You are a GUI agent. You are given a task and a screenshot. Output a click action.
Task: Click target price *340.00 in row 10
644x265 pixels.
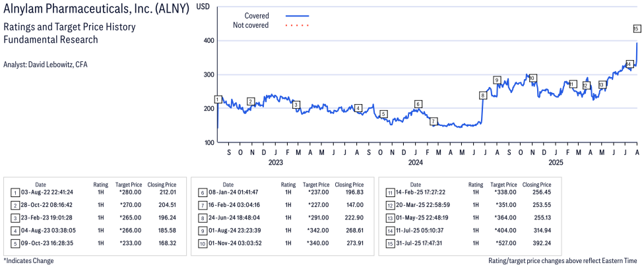318,243
